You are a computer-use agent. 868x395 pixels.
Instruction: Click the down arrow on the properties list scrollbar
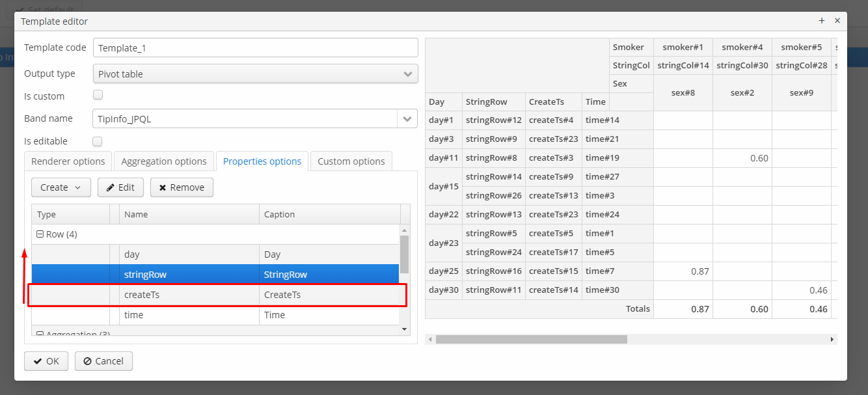[404, 329]
